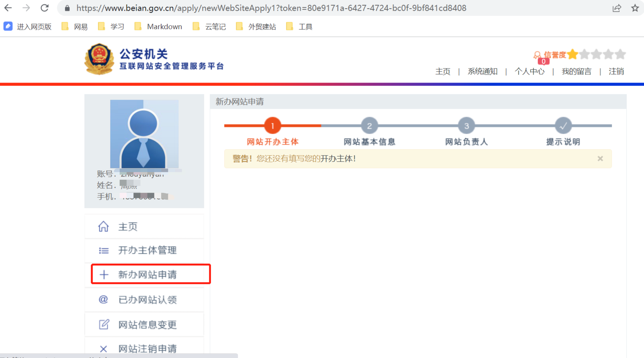Click the 公安机关 platform title
Viewport: 644px width, 358px height.
144,54
